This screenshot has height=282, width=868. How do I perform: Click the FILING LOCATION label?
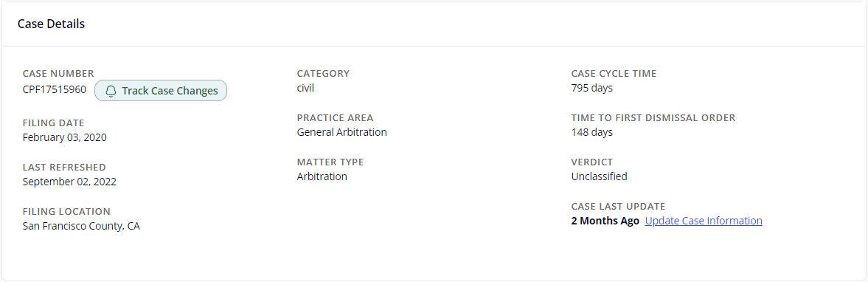pos(66,211)
